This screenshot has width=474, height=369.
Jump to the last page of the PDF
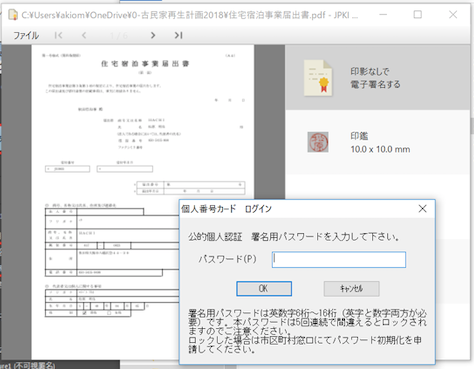(178, 35)
